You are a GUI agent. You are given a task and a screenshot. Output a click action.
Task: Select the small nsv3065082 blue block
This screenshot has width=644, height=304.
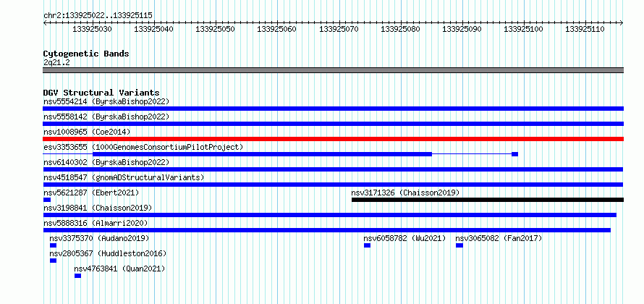(459, 245)
